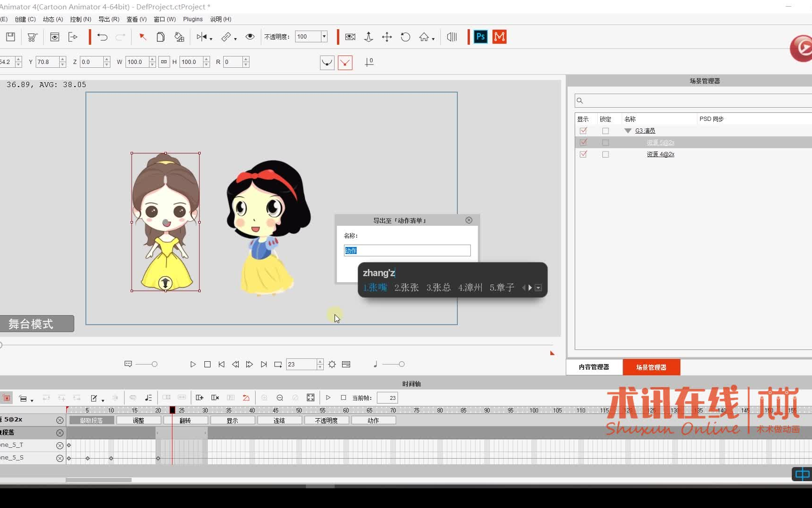Open project settings gear icon
Viewport: 812px width, 508px height.
click(332, 365)
